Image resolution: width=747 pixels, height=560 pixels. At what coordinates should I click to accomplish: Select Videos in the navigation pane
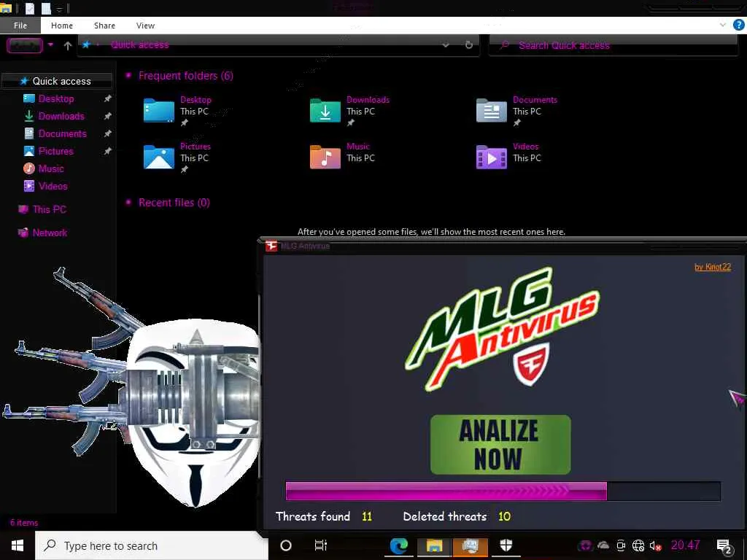(x=53, y=186)
